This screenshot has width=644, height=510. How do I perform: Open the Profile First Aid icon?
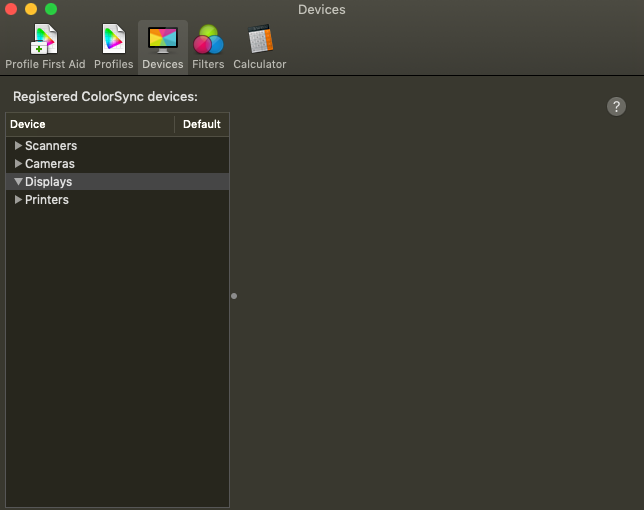44,39
